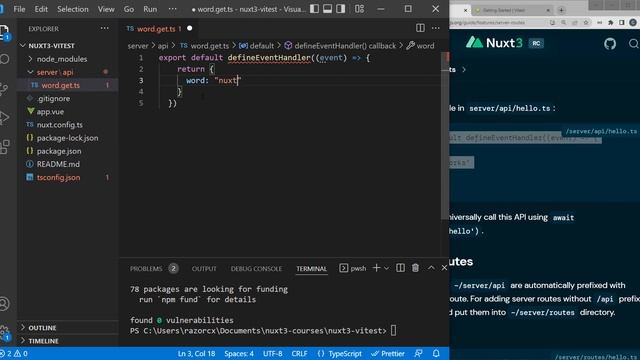Open Source Control in the activity bar
Viewport: 640px width, 360px height.
click(4, 89)
